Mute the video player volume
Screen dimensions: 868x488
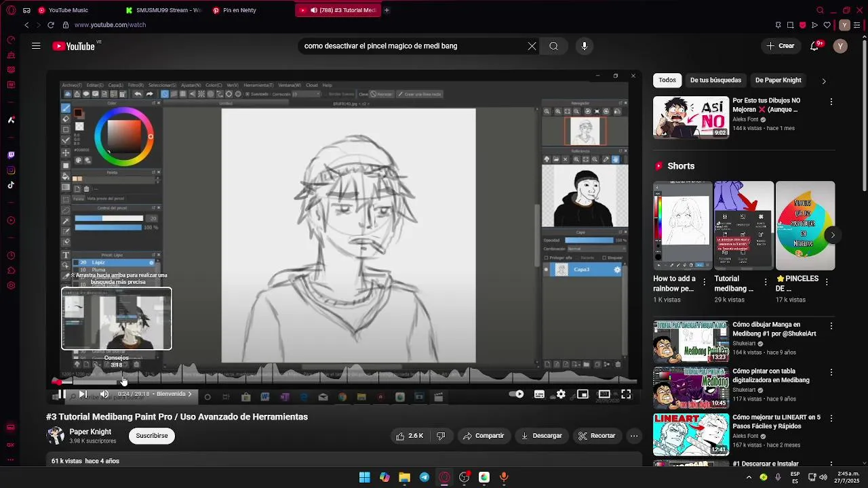pos(104,394)
